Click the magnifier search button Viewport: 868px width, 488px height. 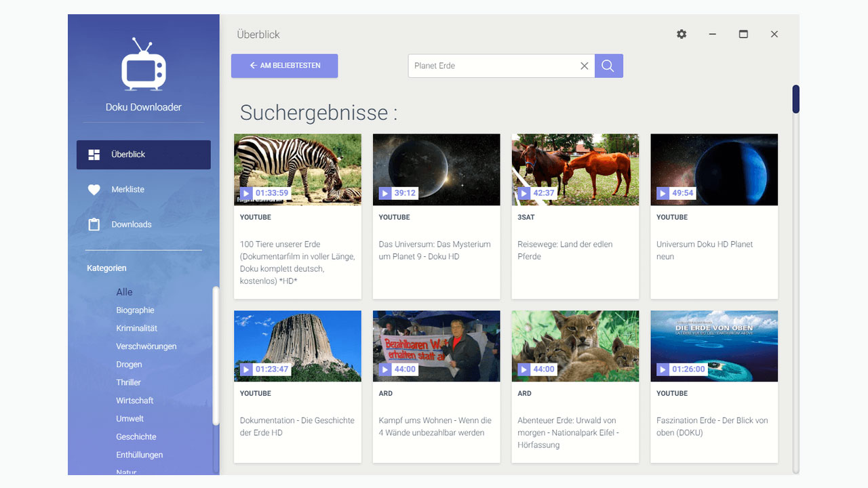pyautogui.click(x=608, y=66)
